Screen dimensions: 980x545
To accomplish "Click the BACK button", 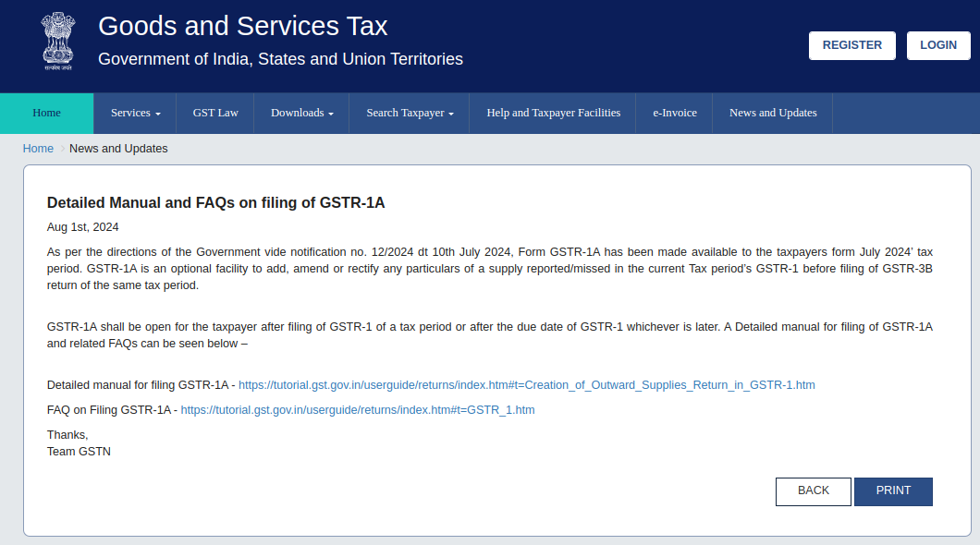I will (x=813, y=491).
